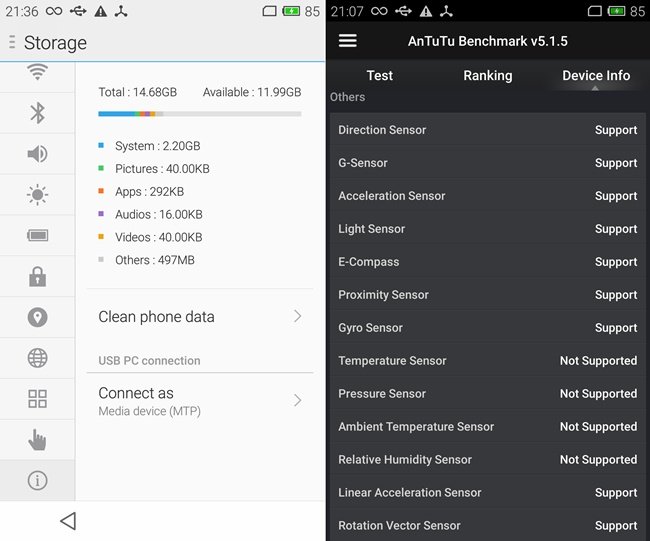Screen dimensions: 650x541
Task: Select the Bluetooth icon in sidebar
Action: pyautogui.click(x=37, y=112)
